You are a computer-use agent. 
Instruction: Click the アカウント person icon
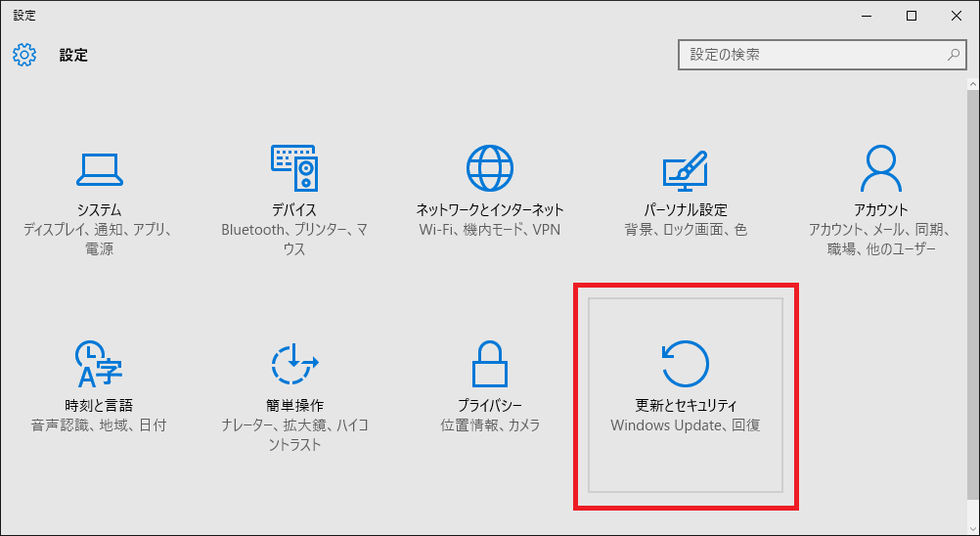coord(880,169)
